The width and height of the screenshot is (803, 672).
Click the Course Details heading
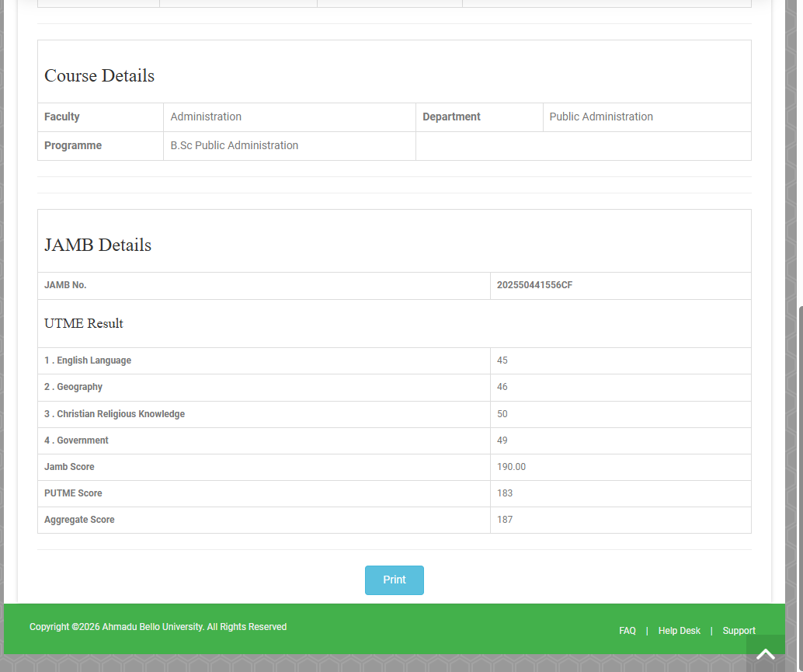click(99, 76)
